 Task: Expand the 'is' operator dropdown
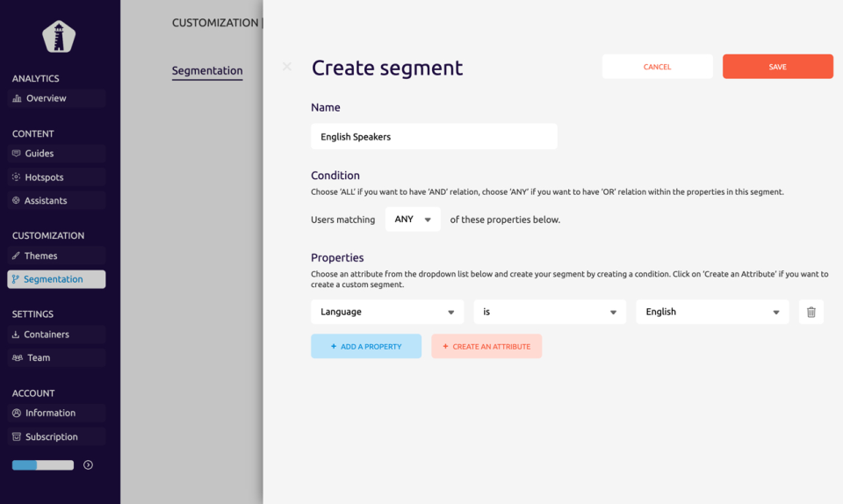point(550,312)
